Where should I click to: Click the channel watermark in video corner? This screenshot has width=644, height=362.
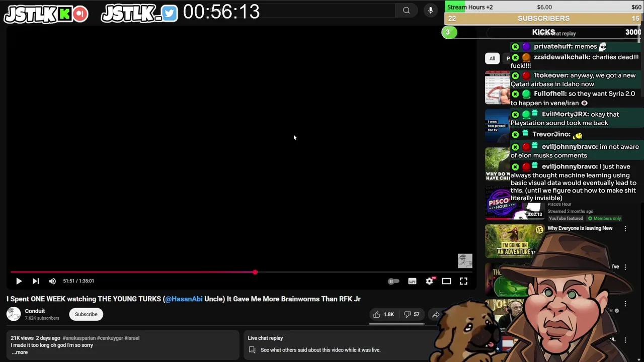[x=465, y=261]
